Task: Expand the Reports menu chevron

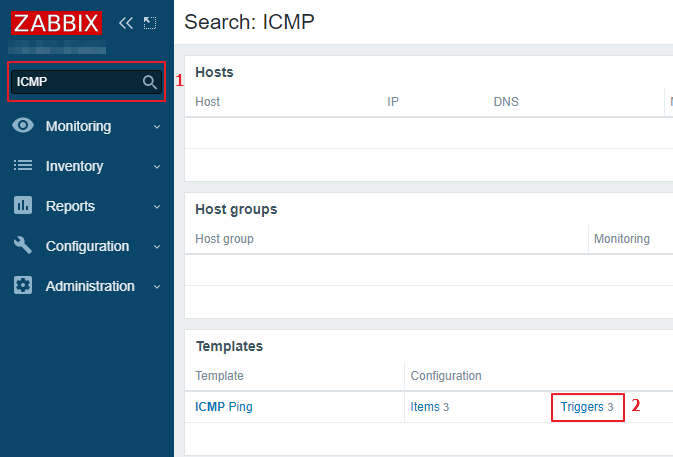Action: [157, 206]
